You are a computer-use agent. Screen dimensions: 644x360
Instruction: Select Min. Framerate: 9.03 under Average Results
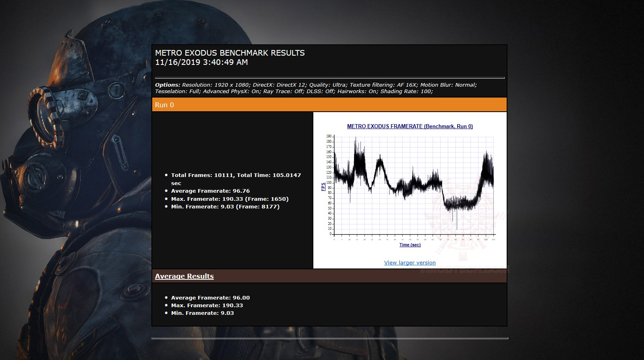(x=203, y=313)
